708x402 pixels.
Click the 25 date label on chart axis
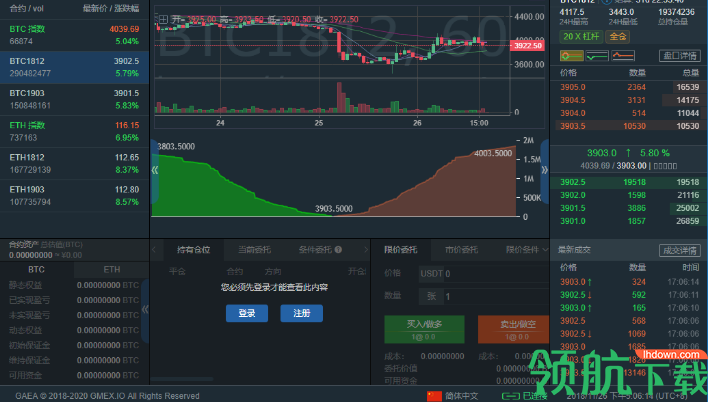tap(319, 123)
